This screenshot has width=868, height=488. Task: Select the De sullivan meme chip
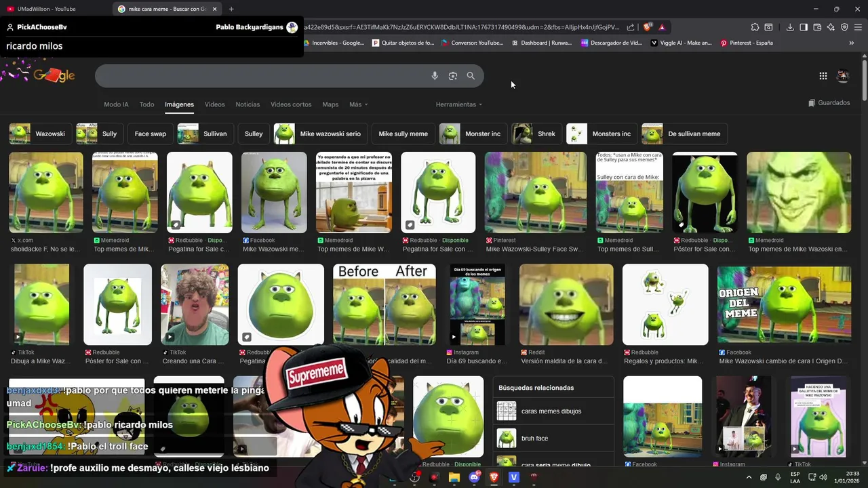click(x=684, y=134)
